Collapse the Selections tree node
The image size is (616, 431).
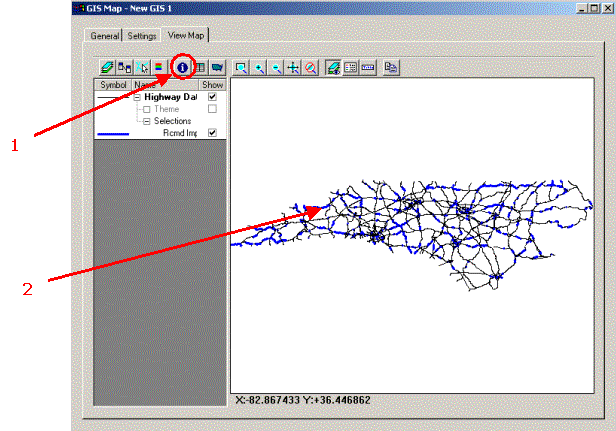pyautogui.click(x=147, y=121)
